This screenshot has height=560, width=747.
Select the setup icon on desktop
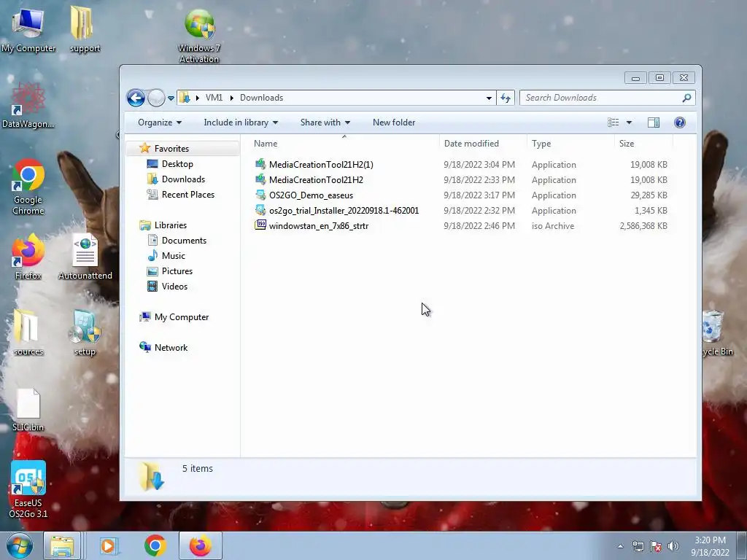click(x=85, y=332)
